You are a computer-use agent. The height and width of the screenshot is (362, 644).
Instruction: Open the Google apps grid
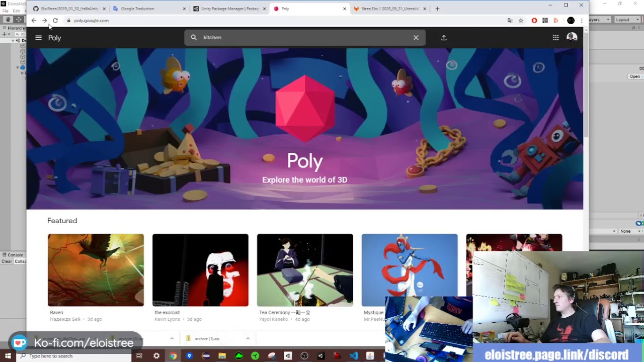click(x=555, y=38)
